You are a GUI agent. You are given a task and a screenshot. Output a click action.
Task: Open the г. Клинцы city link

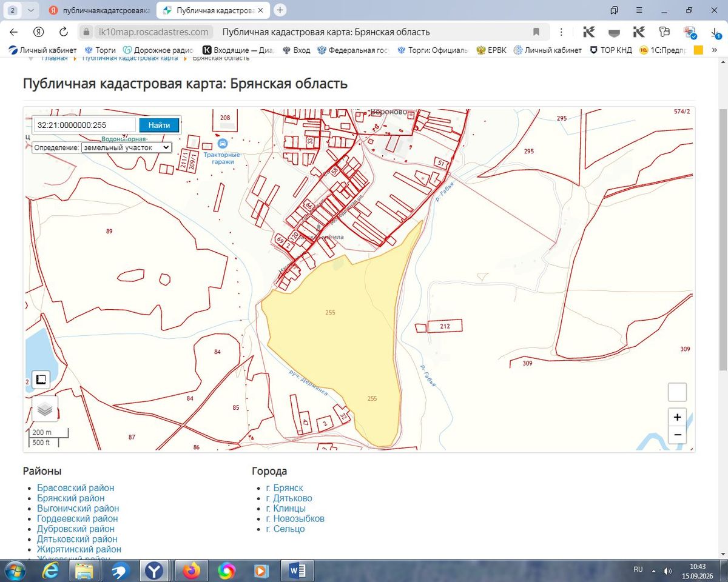286,509
